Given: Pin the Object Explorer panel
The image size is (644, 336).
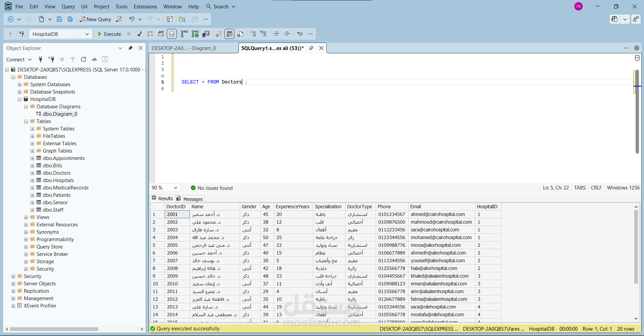Looking at the screenshot, I should (x=130, y=48).
